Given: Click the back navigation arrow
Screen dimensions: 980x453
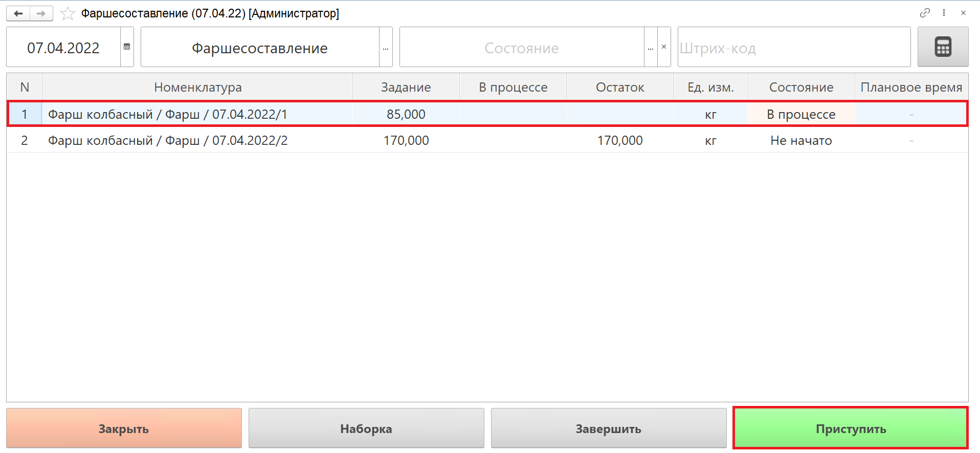Looking at the screenshot, I should point(18,13).
